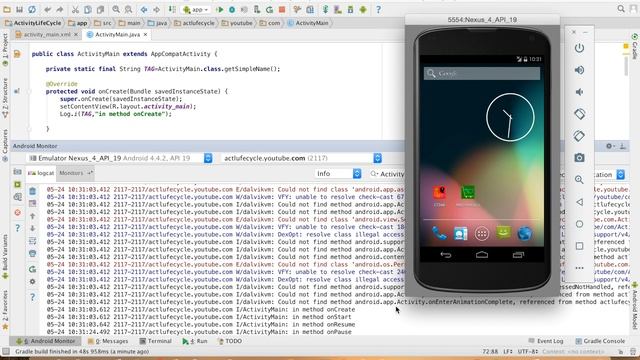Image resolution: width=640 pixels, height=360 pixels.
Task: Click emulator Volume Down button
Action: [x=579, y=92]
